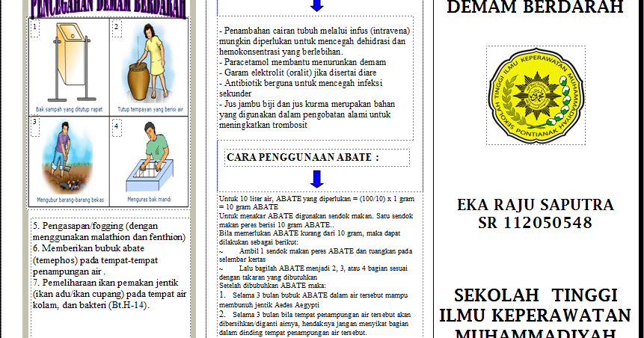Click line 'meningkatkan trombosit'
The width and height of the screenshot is (644, 338).
tap(263, 125)
